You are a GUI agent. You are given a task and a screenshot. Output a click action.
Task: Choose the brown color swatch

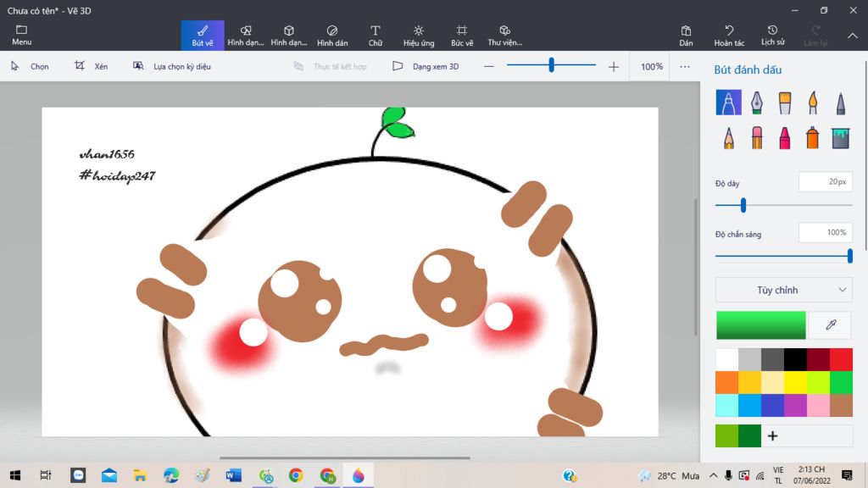841,405
